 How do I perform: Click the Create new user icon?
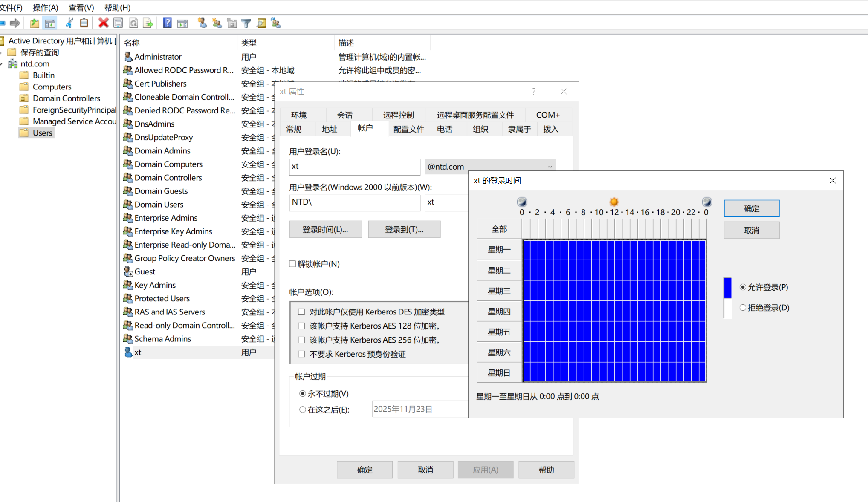[202, 23]
